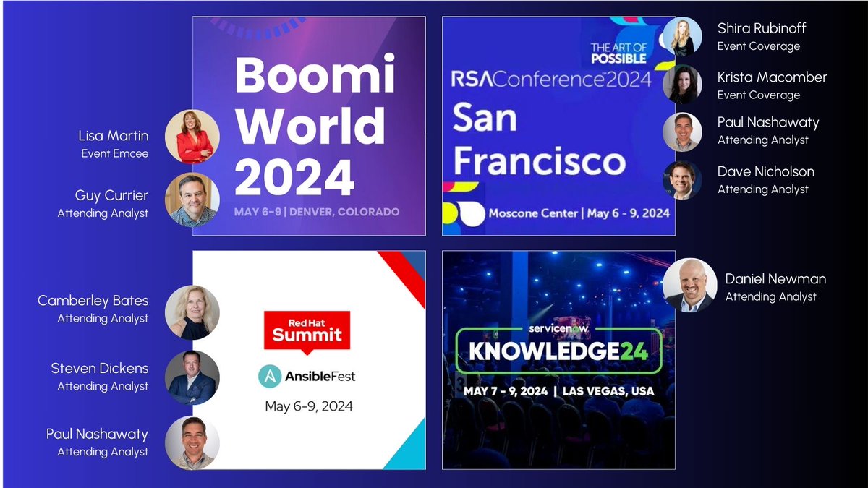Select Steven Dickens's profile photo
The width and height of the screenshot is (868, 488).
[192, 377]
